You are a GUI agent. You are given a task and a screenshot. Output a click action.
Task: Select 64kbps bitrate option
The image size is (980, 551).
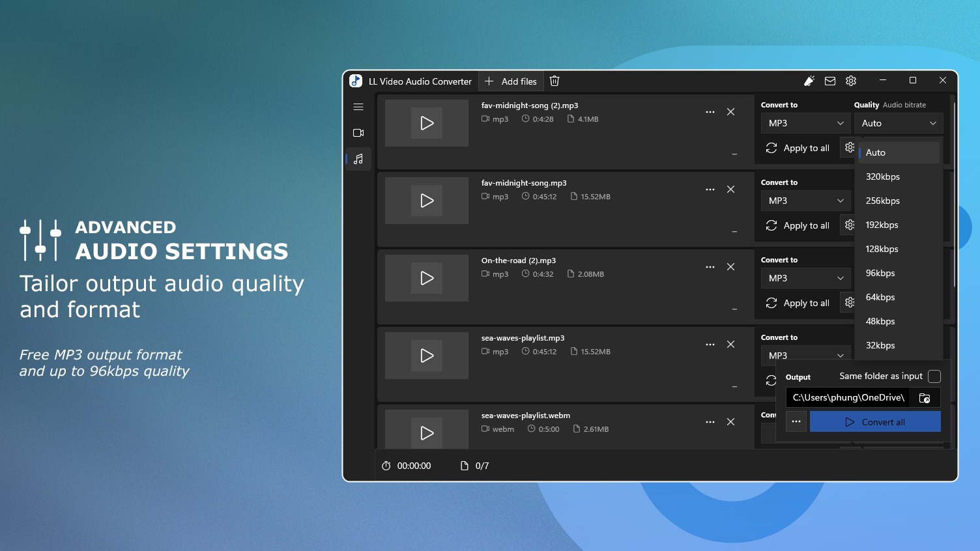pyautogui.click(x=899, y=297)
